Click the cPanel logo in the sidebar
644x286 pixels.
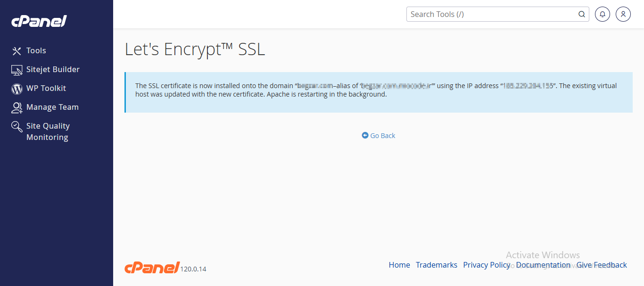39,21
